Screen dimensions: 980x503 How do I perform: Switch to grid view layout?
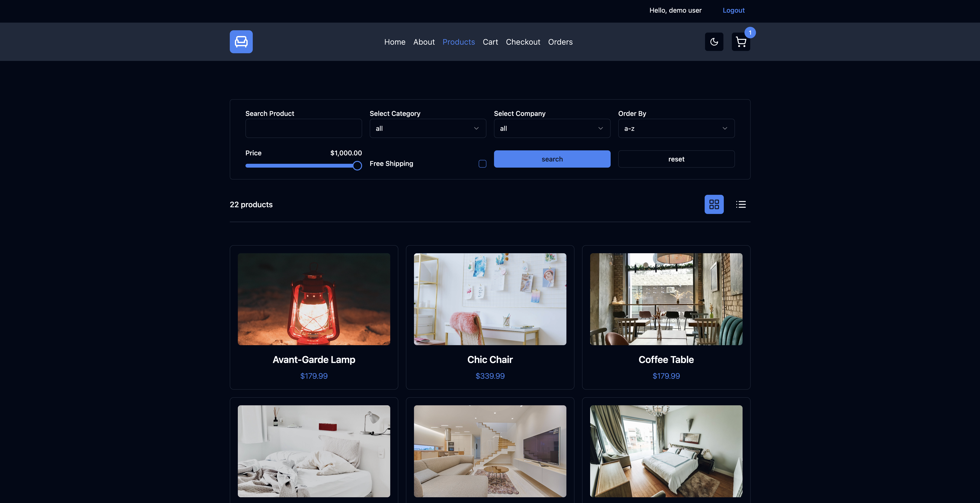(714, 204)
